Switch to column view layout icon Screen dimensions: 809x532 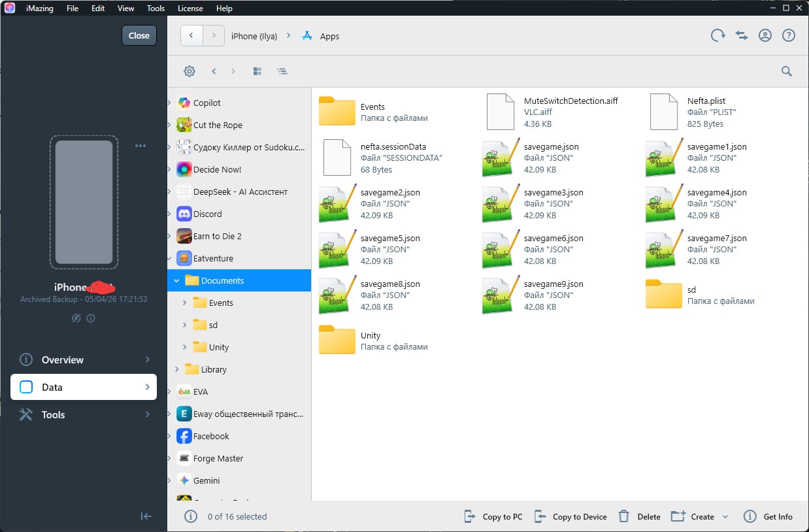[257, 71]
